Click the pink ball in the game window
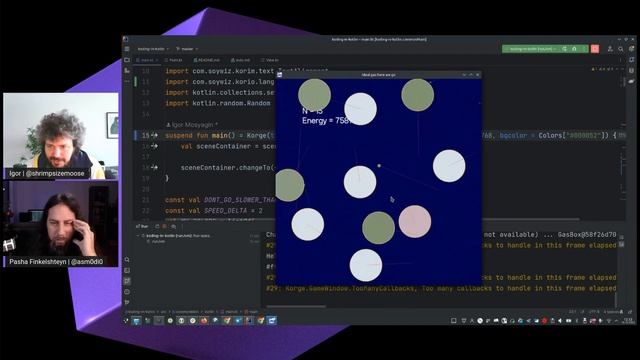Image resolution: width=640 pixels, height=360 pixels. coord(415,222)
